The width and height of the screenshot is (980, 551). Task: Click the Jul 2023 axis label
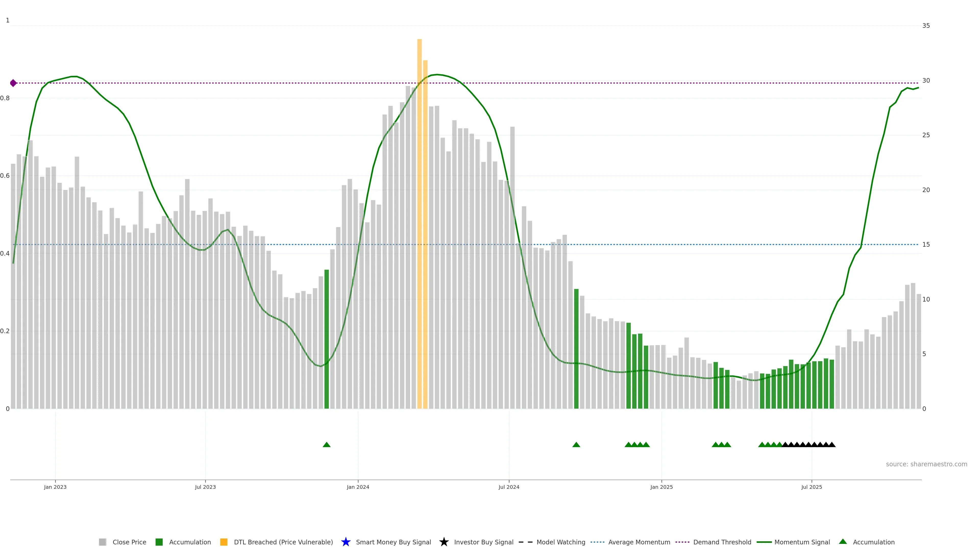point(205,487)
